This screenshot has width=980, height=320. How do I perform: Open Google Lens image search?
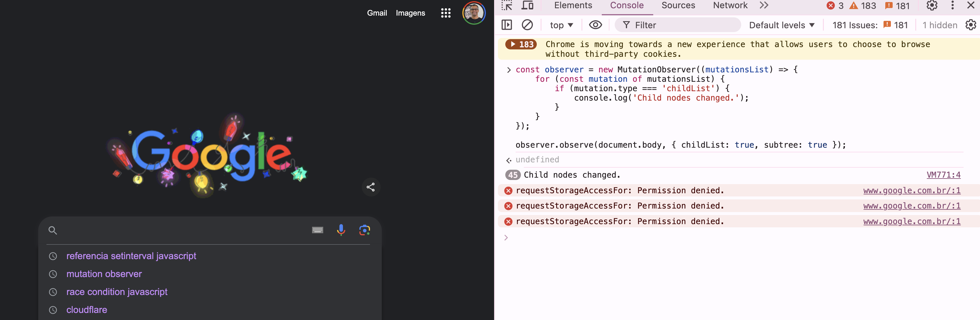coord(364,230)
